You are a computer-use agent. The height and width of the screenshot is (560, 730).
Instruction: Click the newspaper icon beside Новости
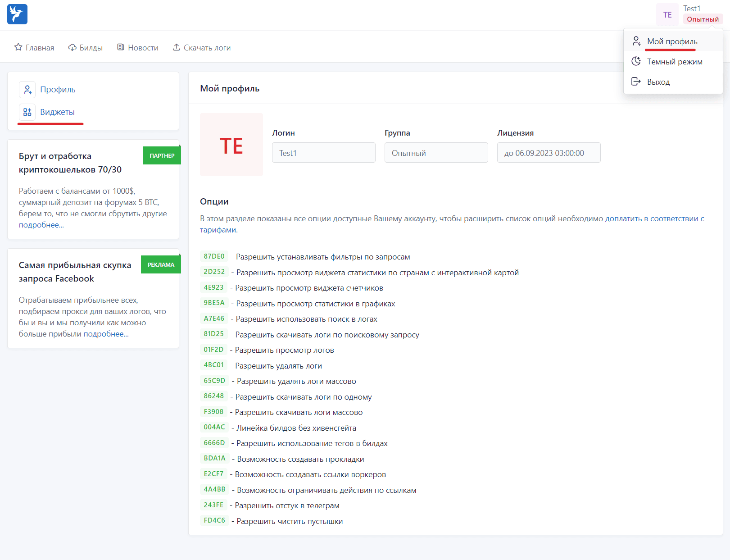click(x=121, y=47)
